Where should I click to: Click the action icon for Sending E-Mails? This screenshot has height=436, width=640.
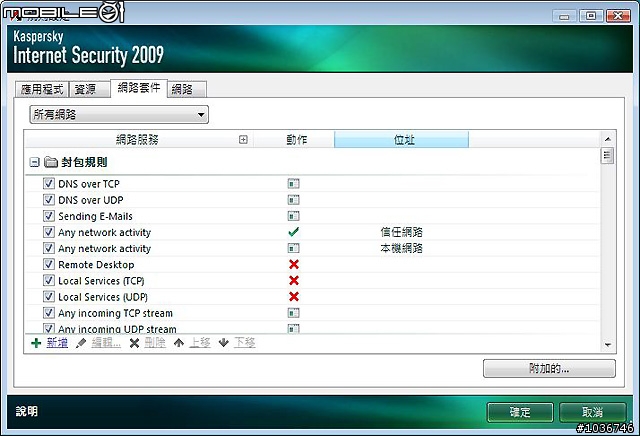coord(293,216)
